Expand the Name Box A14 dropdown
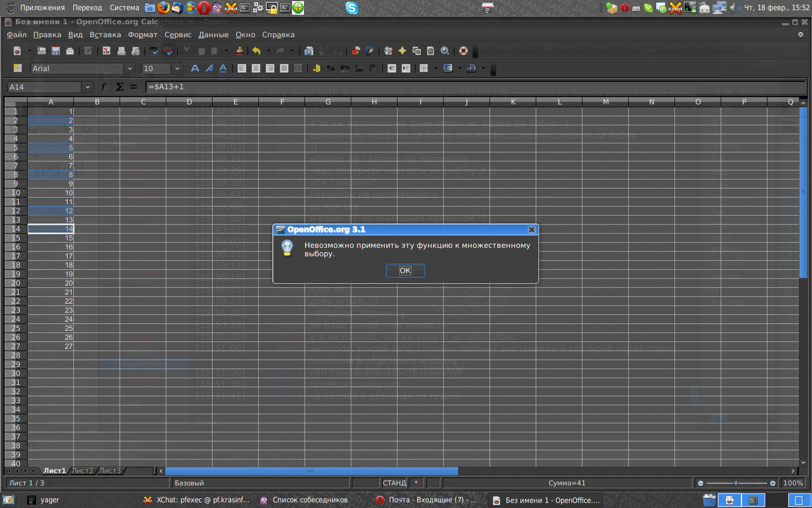Screen dimensions: 812x508 click(87, 87)
